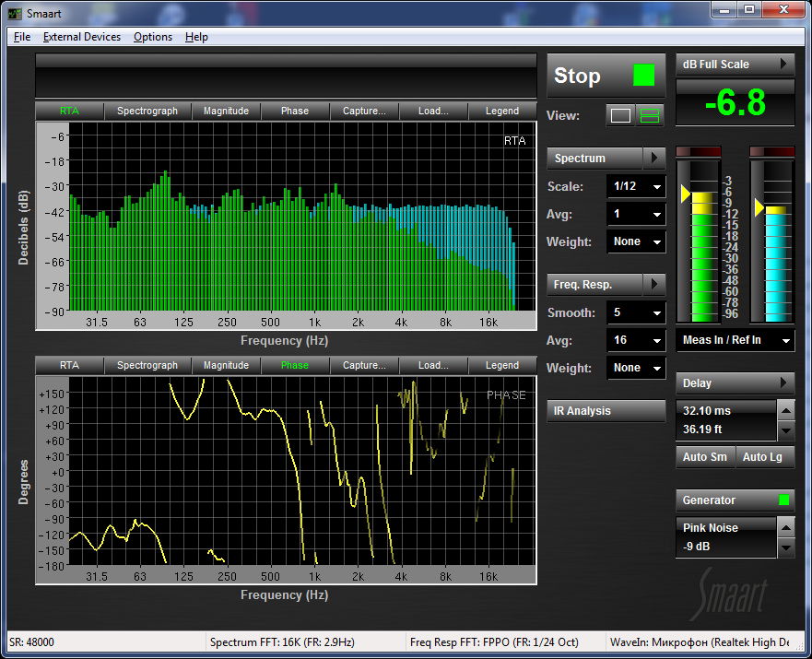812x659 pixels.
Task: Click the arrow beside dB Full Scale
Action: click(x=783, y=65)
